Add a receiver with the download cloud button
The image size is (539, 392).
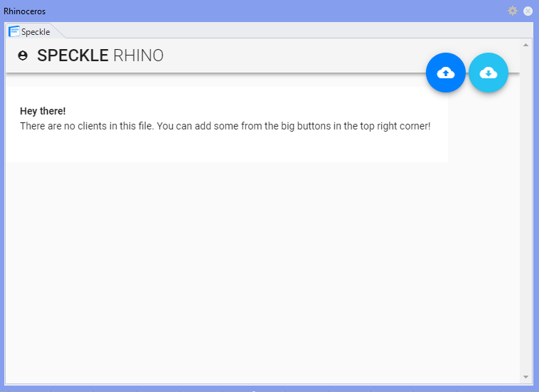[488, 73]
